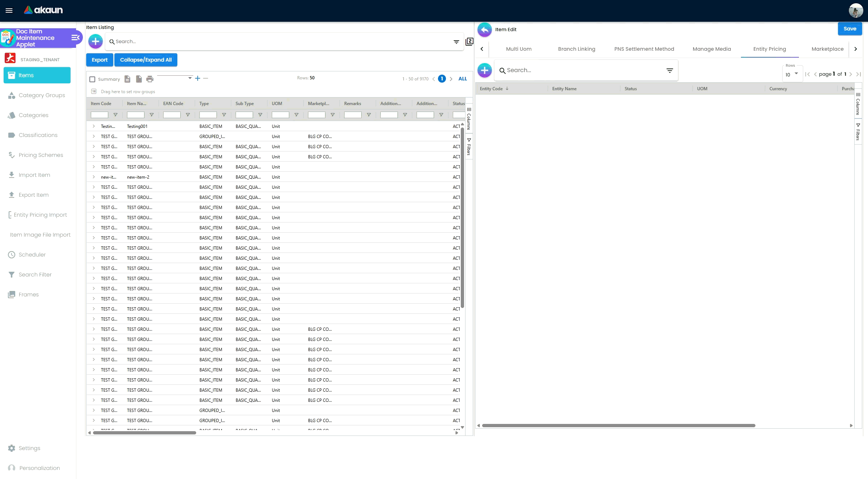Open the saved view dropdown next to print icon
This screenshot has width=868, height=479.
click(x=190, y=78)
